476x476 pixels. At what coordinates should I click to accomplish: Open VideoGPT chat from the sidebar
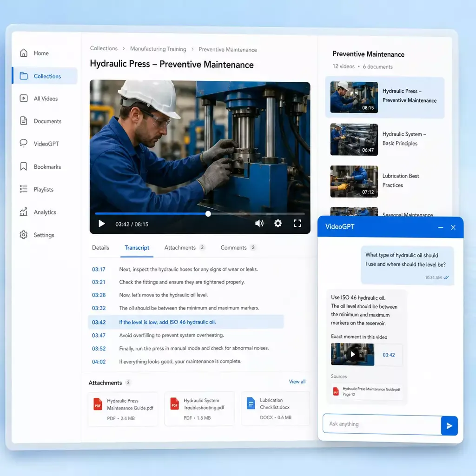tap(46, 144)
